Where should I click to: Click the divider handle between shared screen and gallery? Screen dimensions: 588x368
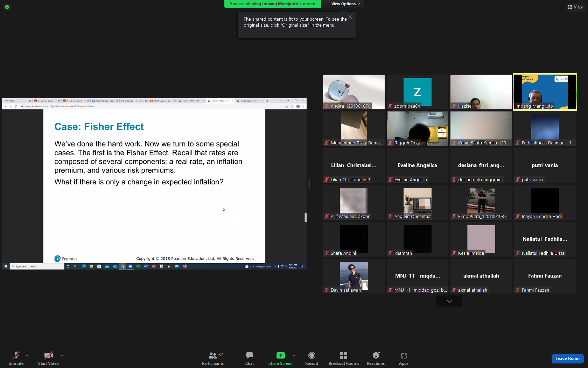(309, 184)
